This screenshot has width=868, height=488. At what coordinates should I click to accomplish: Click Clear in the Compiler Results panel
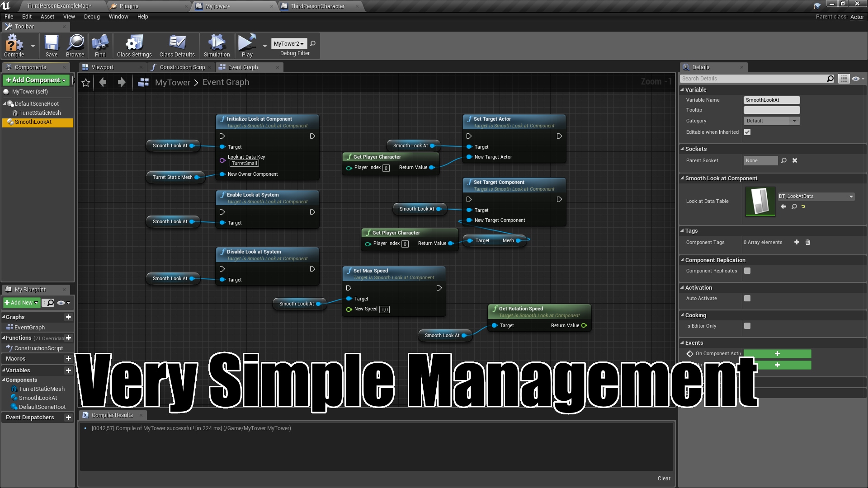tap(664, 478)
